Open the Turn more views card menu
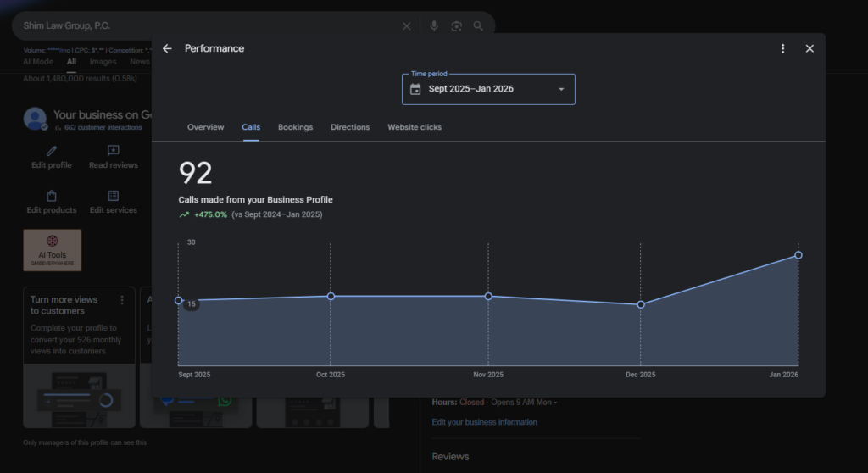Screen dimensions: 868x473 [x=122, y=299]
